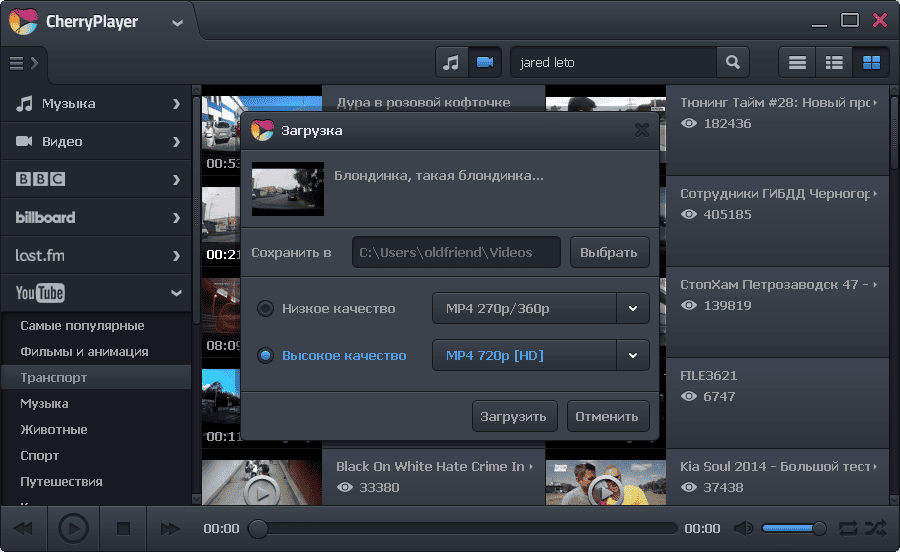Toggle repeat playback icon
The height and width of the screenshot is (552, 900).
tap(848, 528)
